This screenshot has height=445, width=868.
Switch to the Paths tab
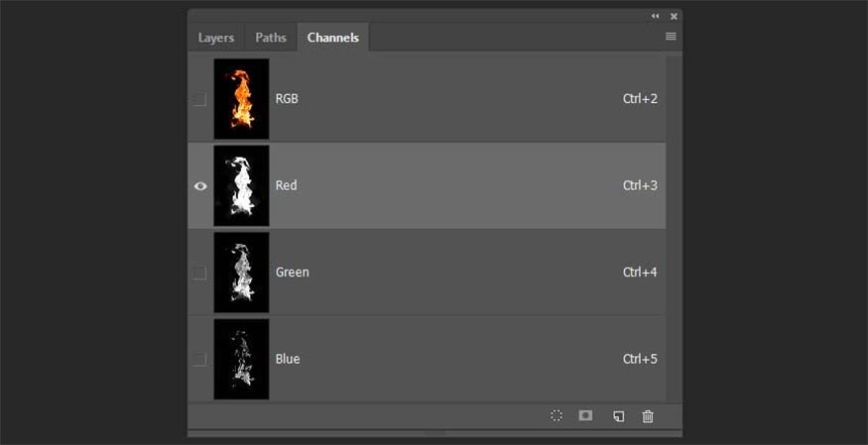[271, 38]
